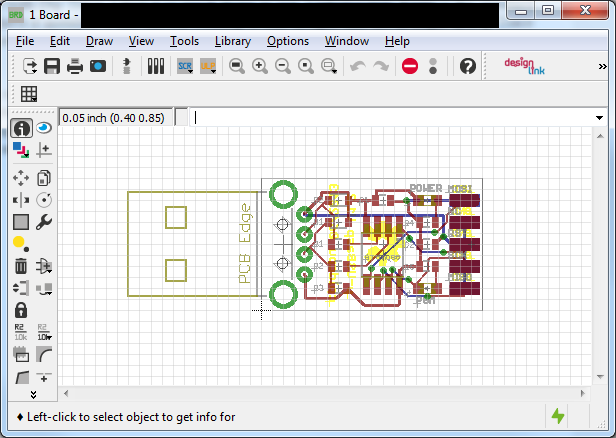Open the Help menu

click(397, 41)
